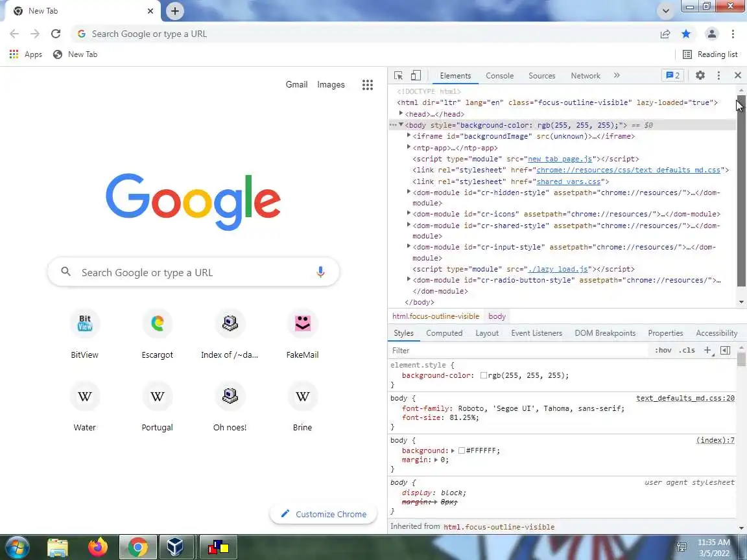Collapse the body element node
The height and width of the screenshot is (560, 747).
(401, 124)
